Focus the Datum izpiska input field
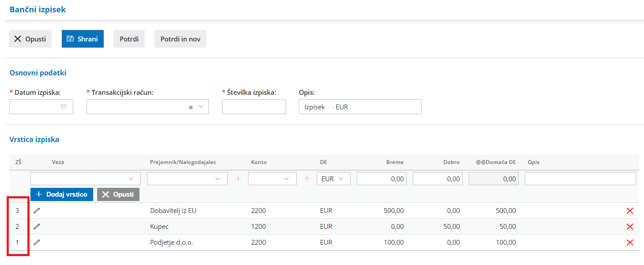 41,107
